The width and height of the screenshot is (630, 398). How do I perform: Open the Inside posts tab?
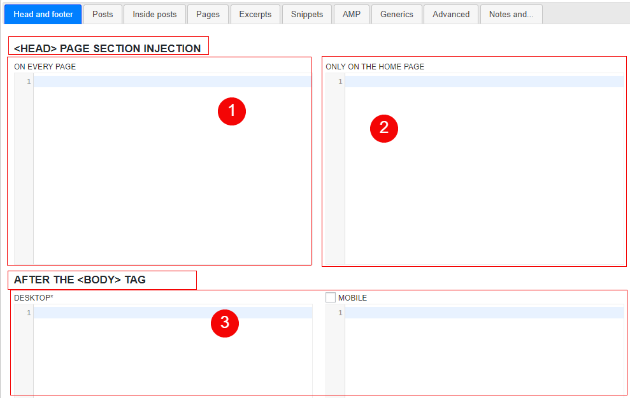click(154, 14)
